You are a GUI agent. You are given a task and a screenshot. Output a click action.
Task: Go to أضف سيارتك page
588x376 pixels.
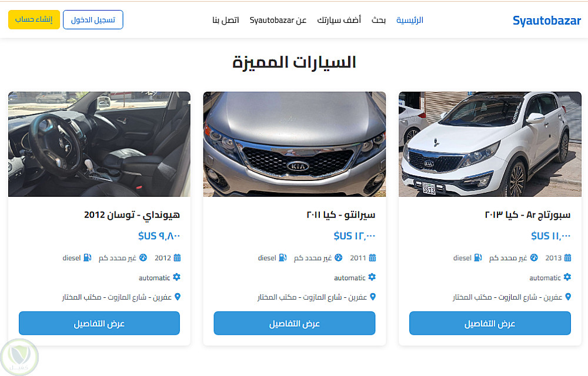point(339,20)
